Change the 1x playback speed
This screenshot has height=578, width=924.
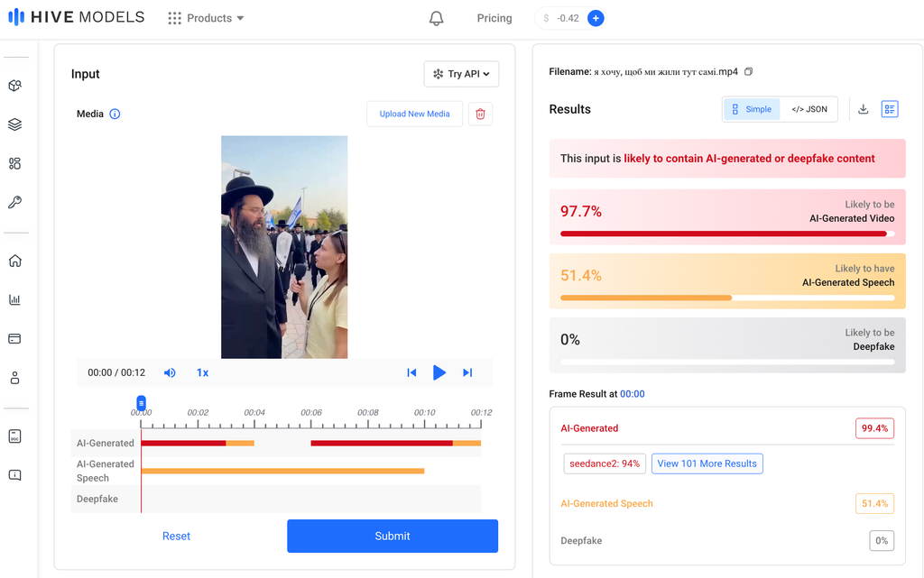[202, 372]
